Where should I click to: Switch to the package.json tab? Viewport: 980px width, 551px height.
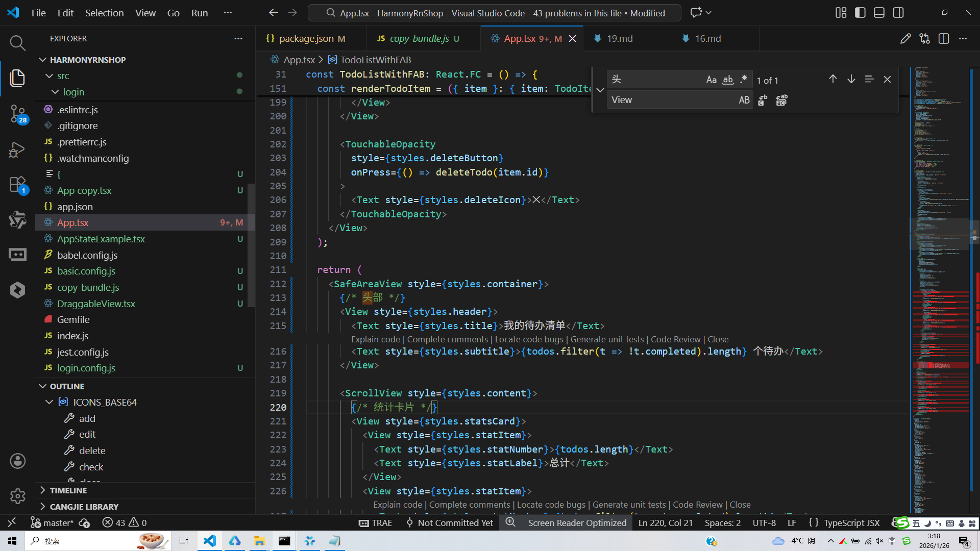[x=306, y=39]
